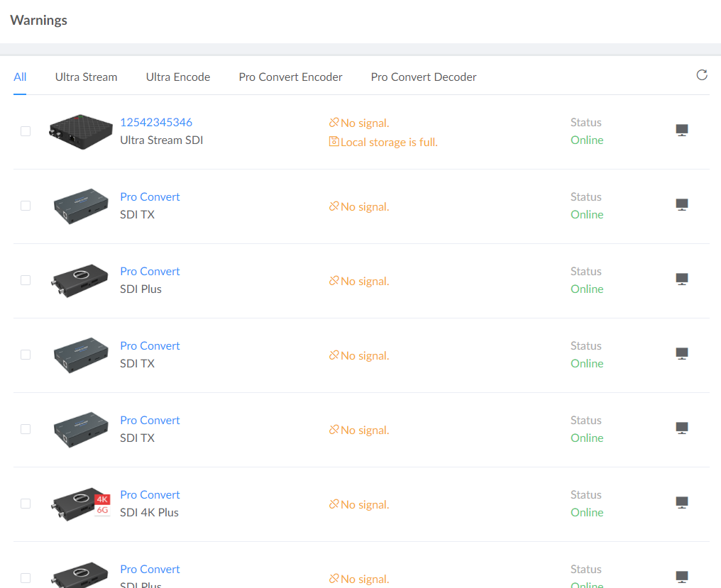
Task: Click the local storage full warning icon
Action: pyautogui.click(x=334, y=142)
